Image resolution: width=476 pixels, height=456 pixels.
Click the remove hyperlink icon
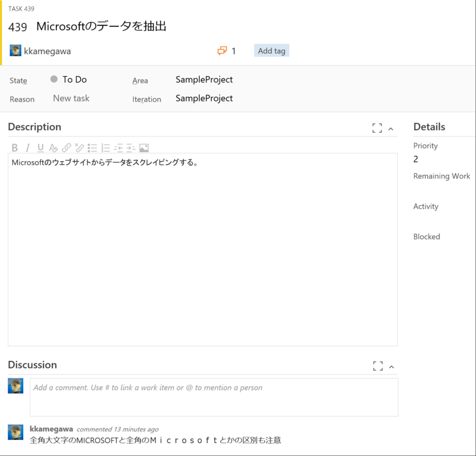tap(79, 148)
